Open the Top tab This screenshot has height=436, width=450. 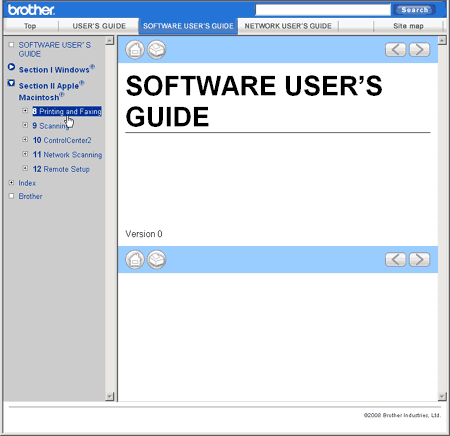click(30, 26)
